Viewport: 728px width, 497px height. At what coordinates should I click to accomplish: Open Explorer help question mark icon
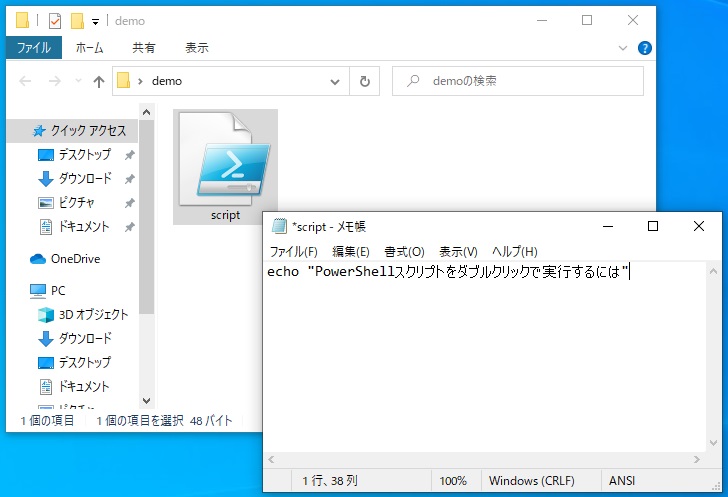click(644, 48)
